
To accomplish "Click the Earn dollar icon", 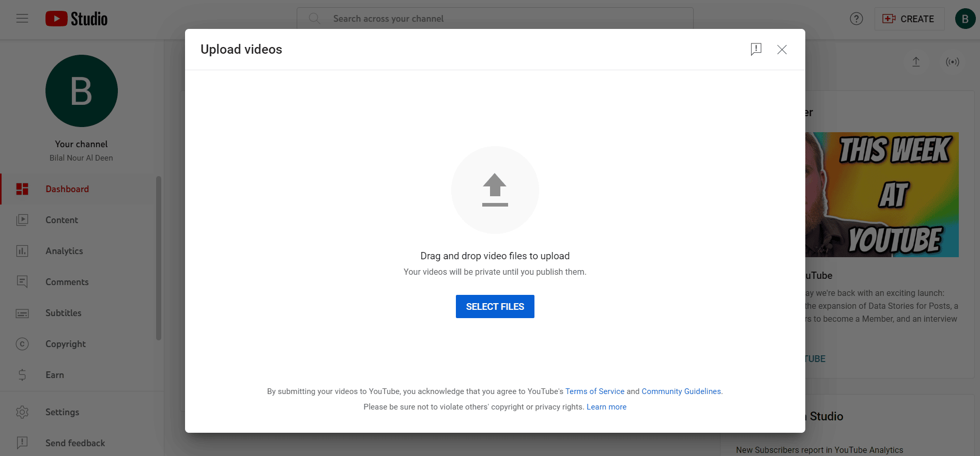I will click(22, 375).
